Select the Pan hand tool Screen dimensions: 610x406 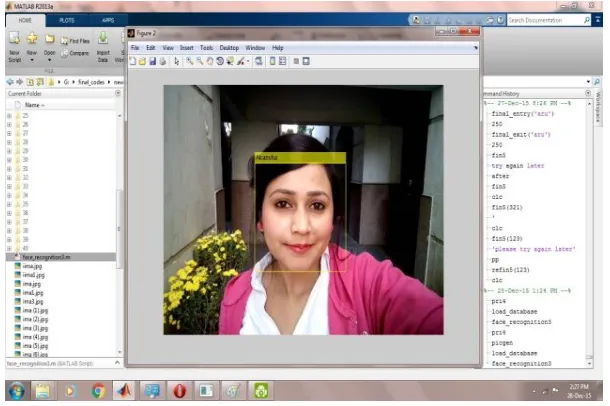click(210, 61)
